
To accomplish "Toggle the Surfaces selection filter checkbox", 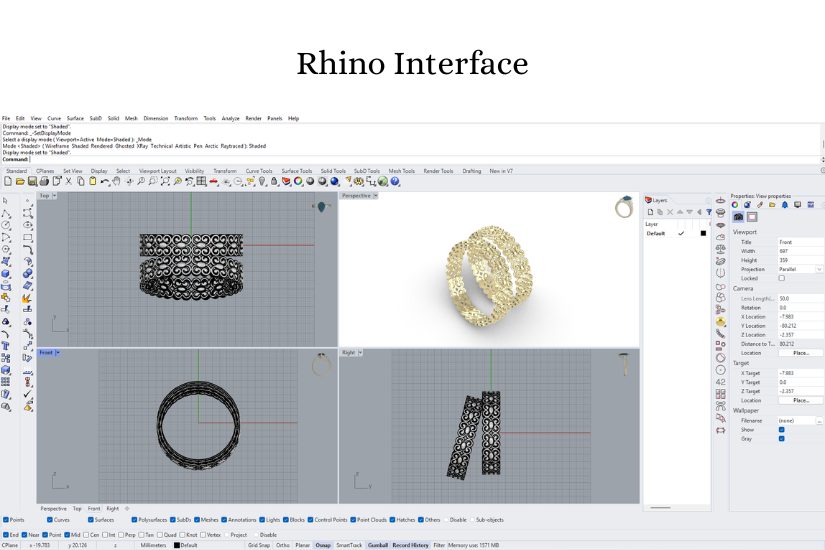I will (91, 519).
